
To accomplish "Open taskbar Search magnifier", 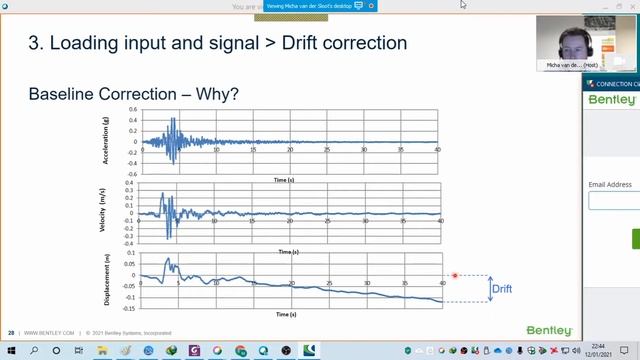I will pyautogui.click(x=34, y=351).
